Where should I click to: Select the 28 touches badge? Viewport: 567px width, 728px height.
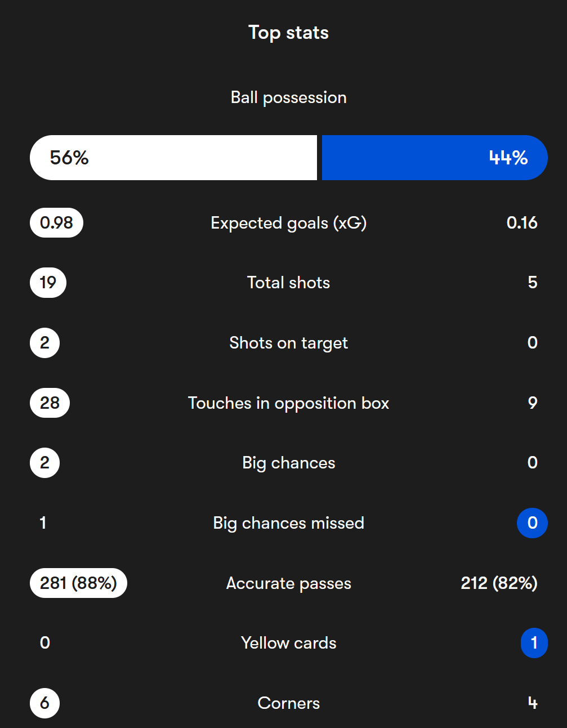pos(50,403)
